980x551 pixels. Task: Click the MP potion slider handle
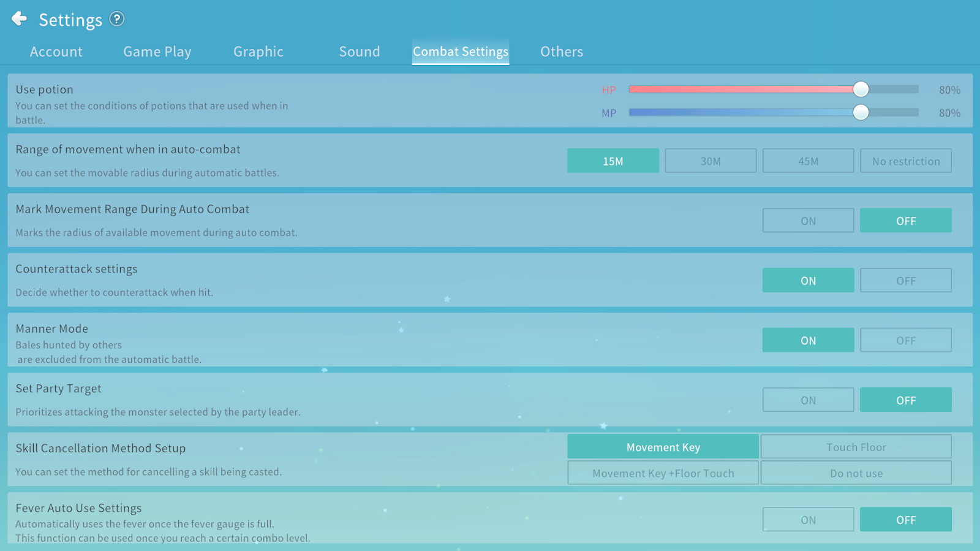coord(861,112)
